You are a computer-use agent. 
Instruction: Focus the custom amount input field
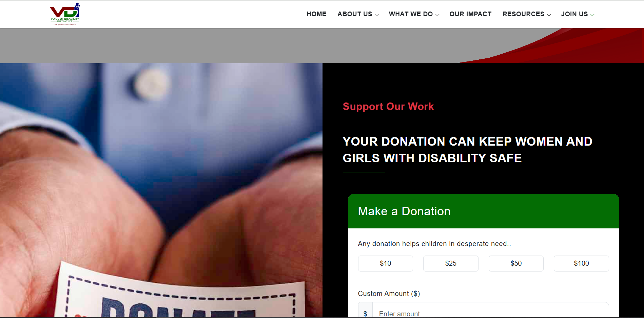click(x=490, y=311)
